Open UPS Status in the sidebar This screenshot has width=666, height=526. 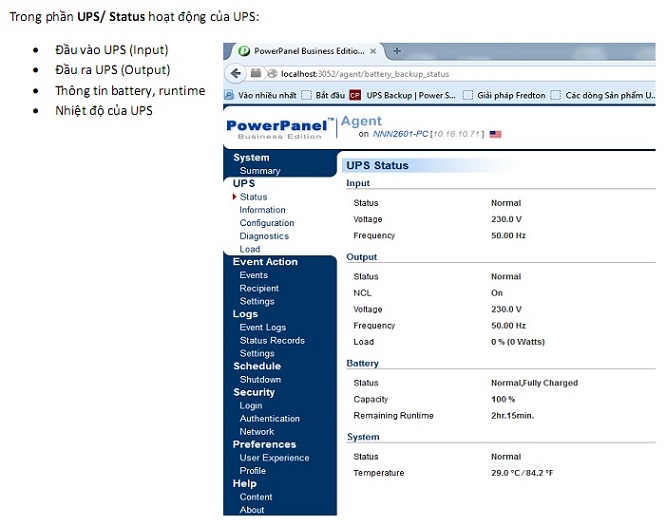point(253,197)
